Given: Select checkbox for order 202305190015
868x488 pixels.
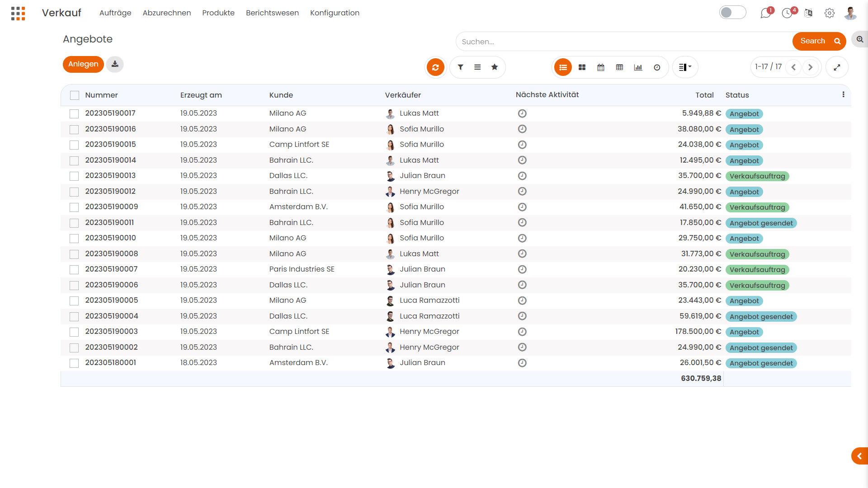Looking at the screenshot, I should click(x=74, y=145).
